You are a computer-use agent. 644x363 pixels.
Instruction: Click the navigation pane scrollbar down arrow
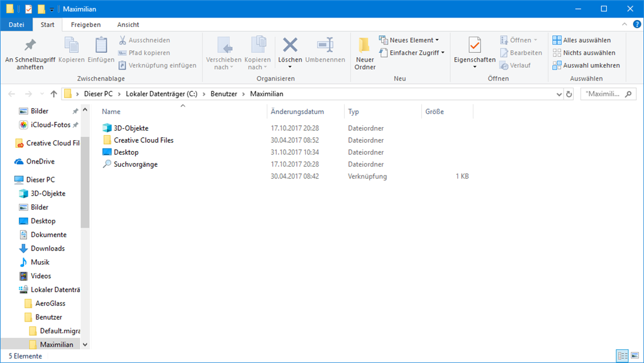click(x=85, y=345)
